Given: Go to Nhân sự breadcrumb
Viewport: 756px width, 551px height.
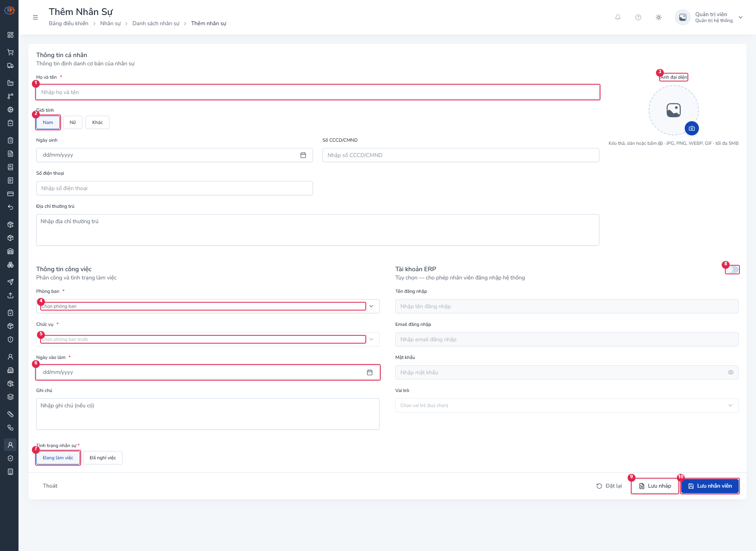Looking at the screenshot, I should coord(110,23).
